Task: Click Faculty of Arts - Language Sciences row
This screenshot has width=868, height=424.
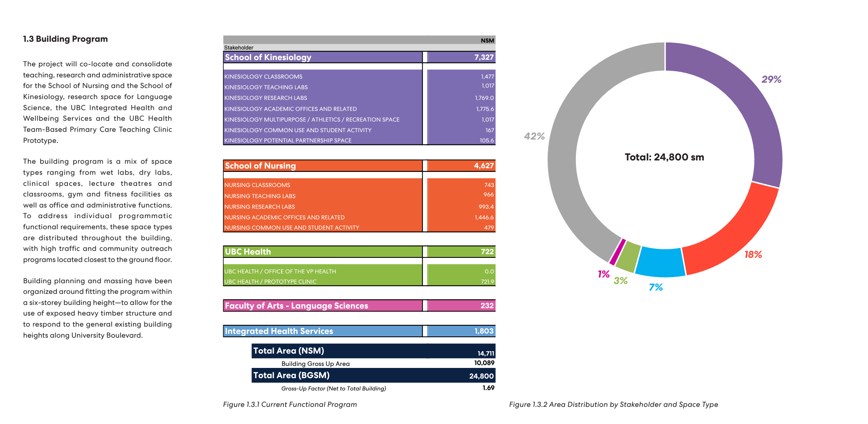Action: 359,306
